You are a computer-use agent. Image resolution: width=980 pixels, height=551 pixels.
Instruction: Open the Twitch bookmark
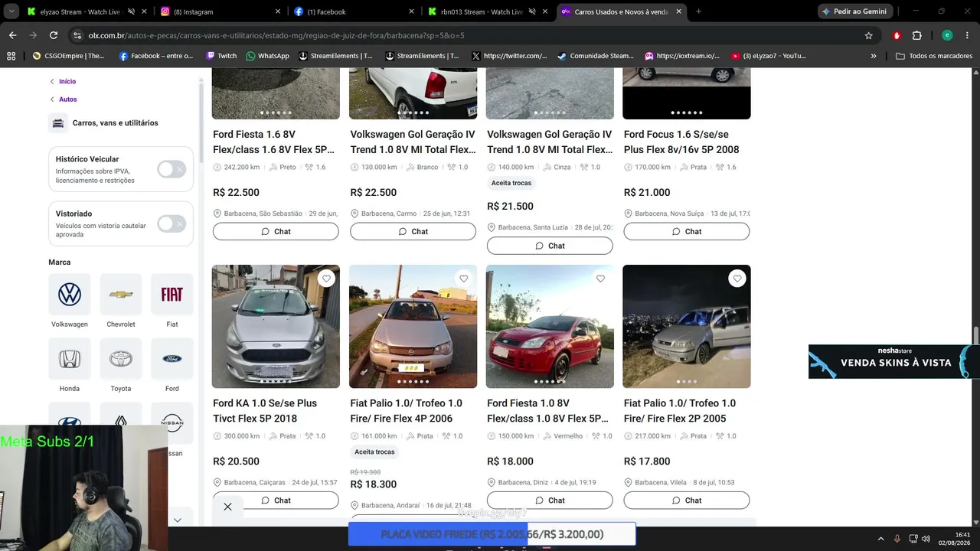(221, 56)
